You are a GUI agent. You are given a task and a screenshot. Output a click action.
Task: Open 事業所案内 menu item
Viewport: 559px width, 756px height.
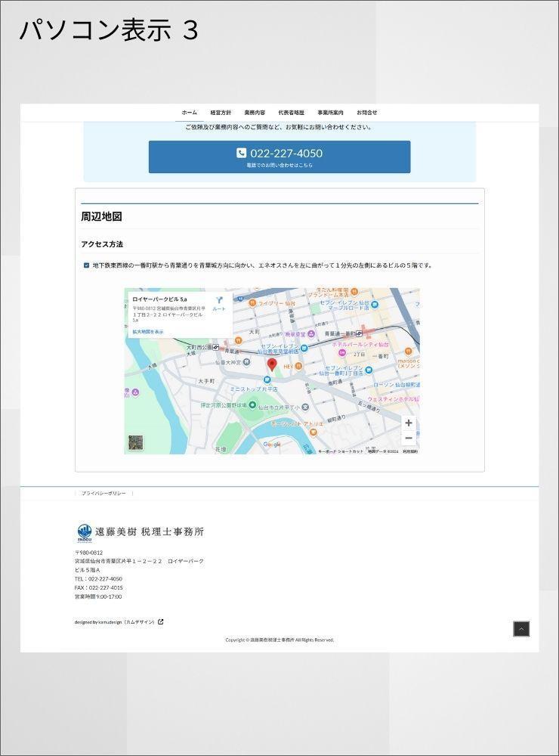pos(330,113)
